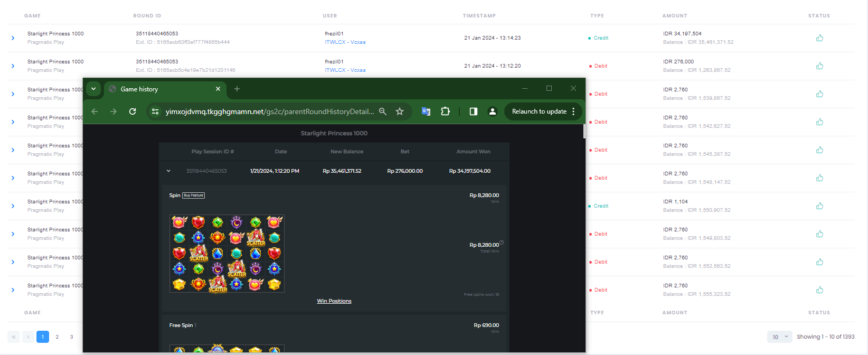Click Amount Won value Rp 34,197,504.00
The width and height of the screenshot is (868, 355).
point(470,171)
